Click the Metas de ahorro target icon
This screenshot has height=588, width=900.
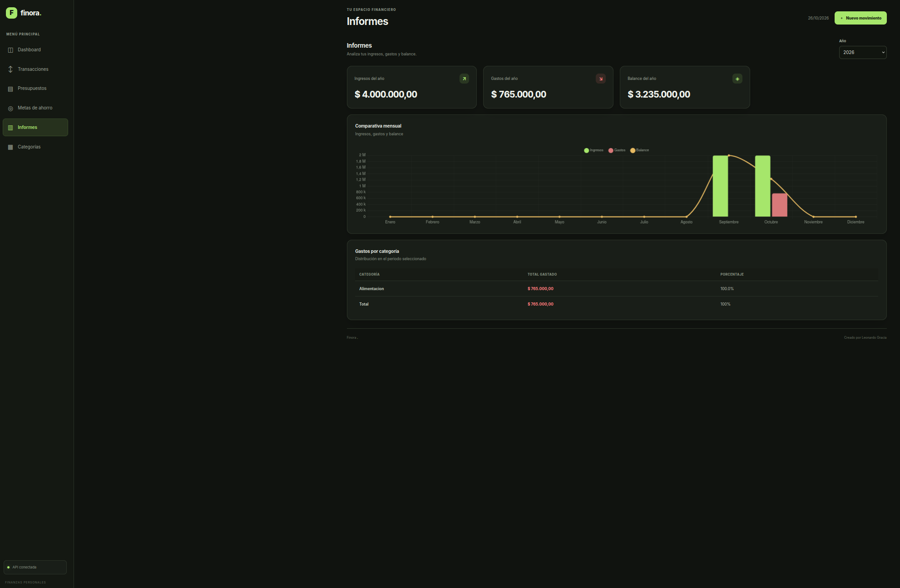click(10, 109)
